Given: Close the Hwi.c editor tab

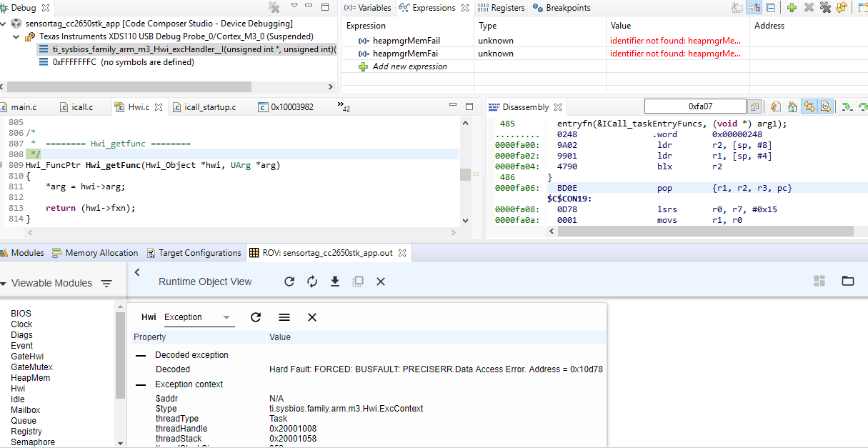Looking at the screenshot, I should click(159, 107).
